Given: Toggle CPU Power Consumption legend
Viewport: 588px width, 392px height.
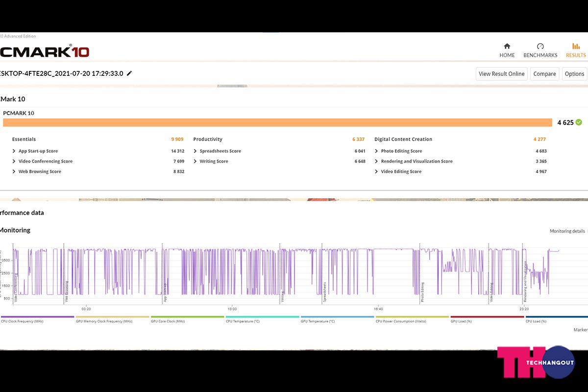Looking at the screenshot, I should coord(412,320).
